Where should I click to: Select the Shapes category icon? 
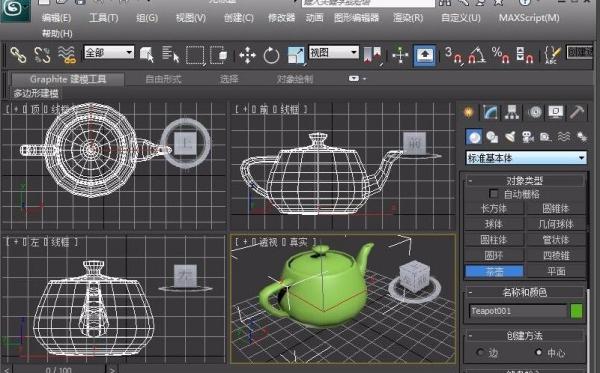tap(492, 137)
